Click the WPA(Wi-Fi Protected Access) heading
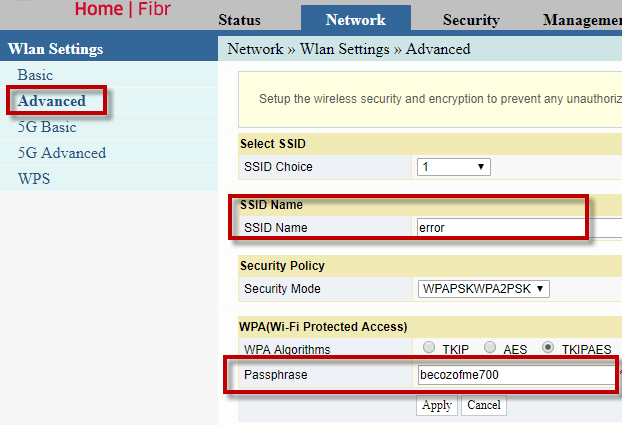Image resolution: width=622 pixels, height=425 pixels. click(x=323, y=327)
